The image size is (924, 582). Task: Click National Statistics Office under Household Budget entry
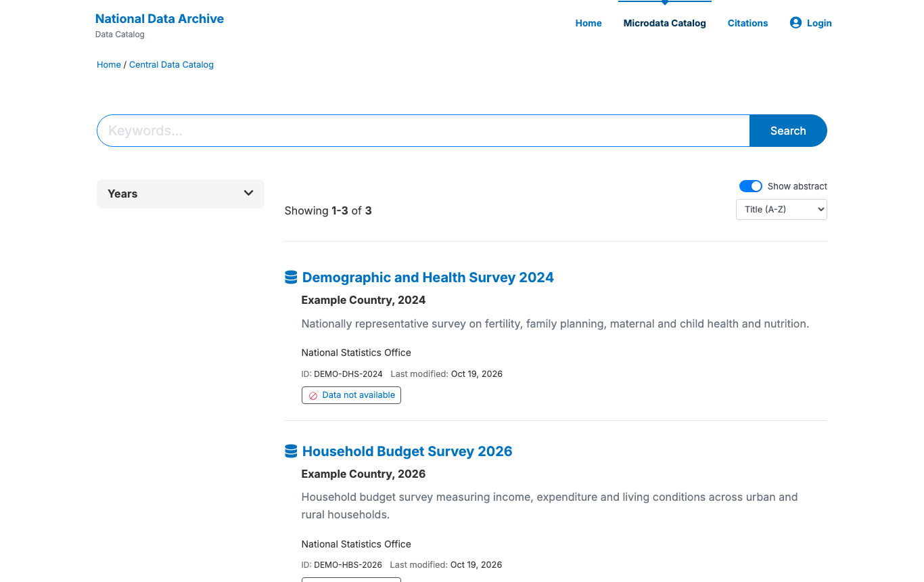coord(356,544)
